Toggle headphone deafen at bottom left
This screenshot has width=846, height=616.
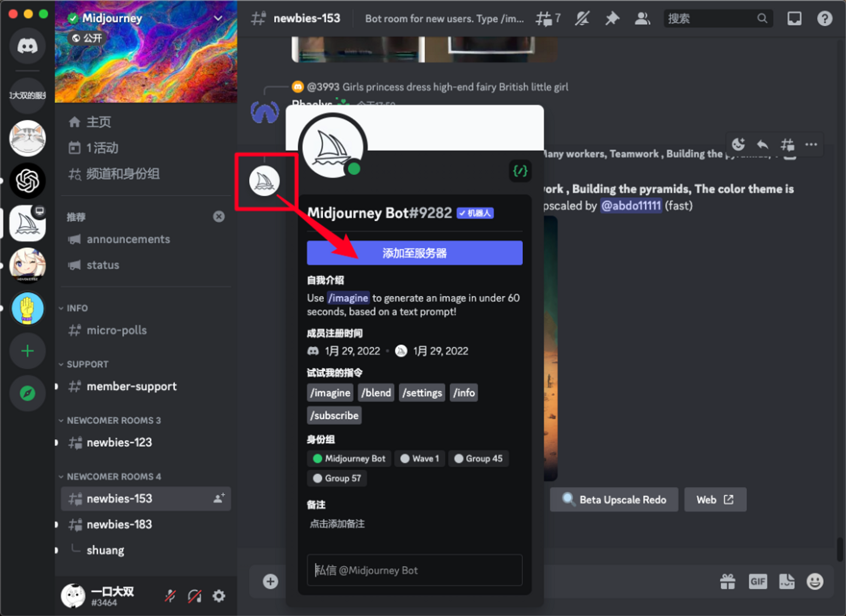coord(195,596)
